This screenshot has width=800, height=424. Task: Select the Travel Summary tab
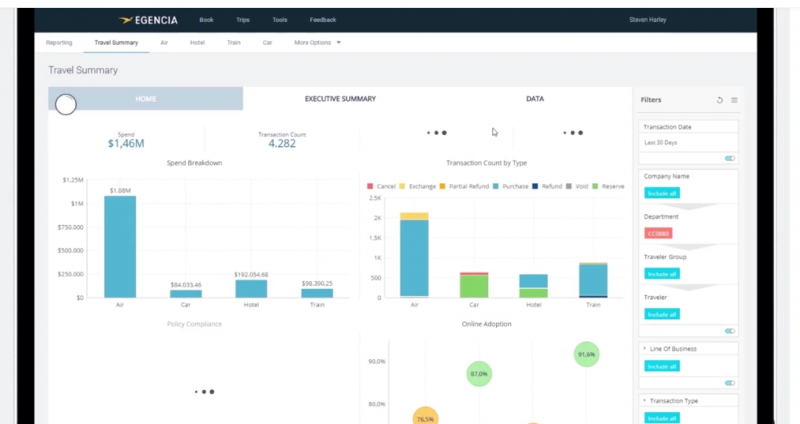pos(116,43)
